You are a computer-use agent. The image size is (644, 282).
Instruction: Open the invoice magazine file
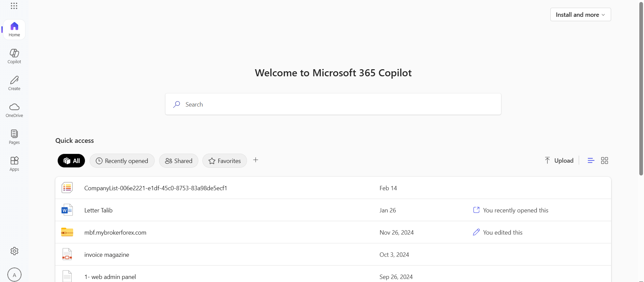pos(333,254)
